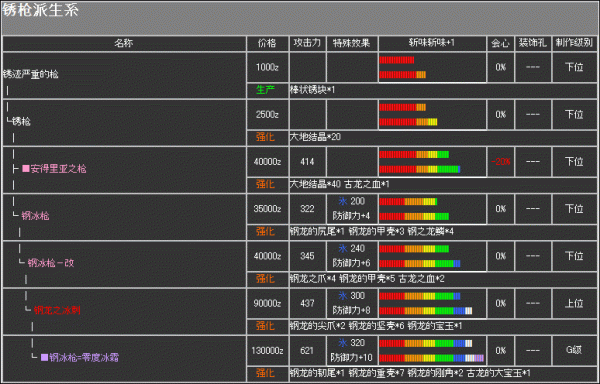This screenshot has height=384, width=600.
Task: Click the blue 氷 element icon with value 200
Action: coord(343,201)
